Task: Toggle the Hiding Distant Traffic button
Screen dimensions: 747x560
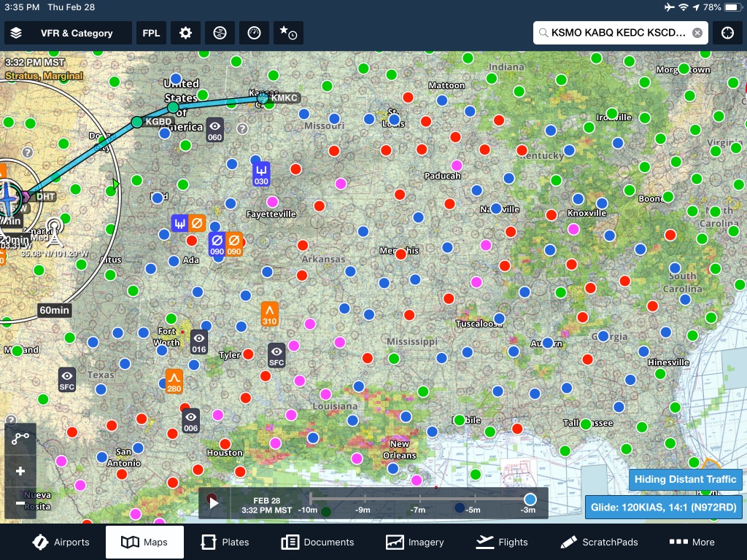Action: (x=685, y=479)
